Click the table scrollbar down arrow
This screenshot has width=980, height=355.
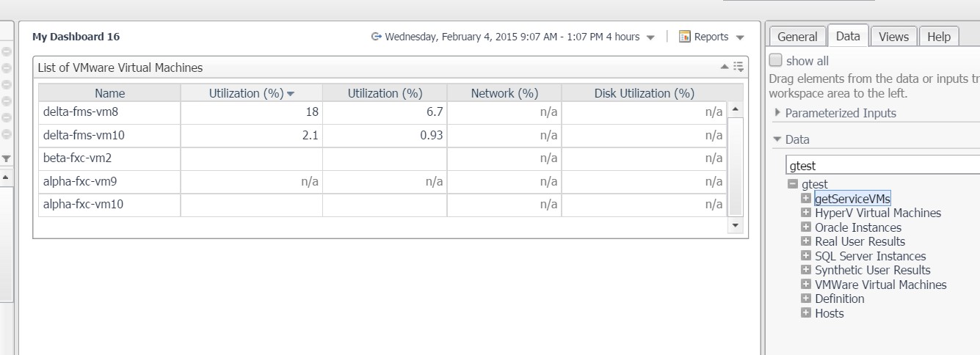[x=735, y=227]
